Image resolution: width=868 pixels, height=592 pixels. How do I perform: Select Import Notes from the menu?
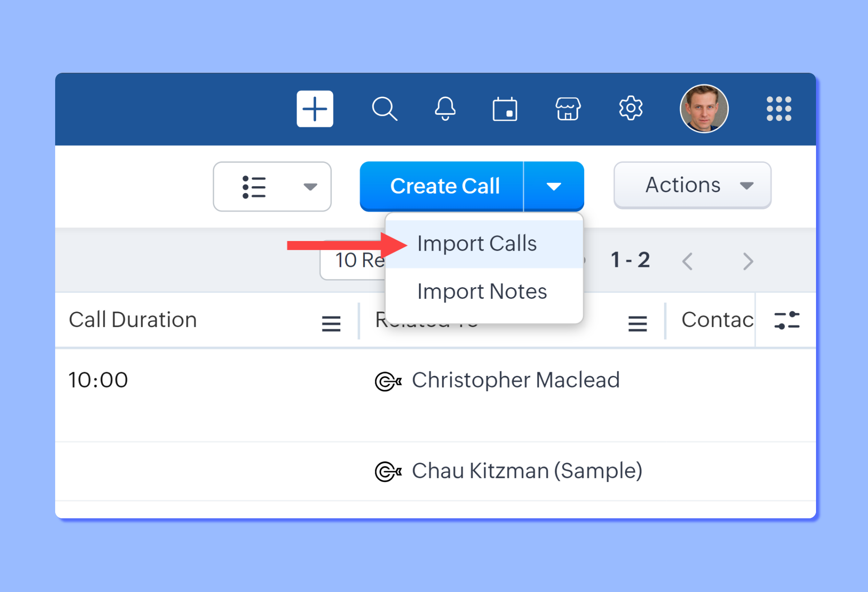coord(482,292)
